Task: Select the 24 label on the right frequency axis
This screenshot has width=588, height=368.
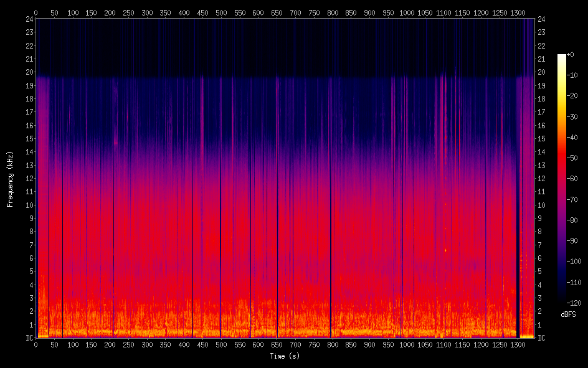Action: pos(541,19)
